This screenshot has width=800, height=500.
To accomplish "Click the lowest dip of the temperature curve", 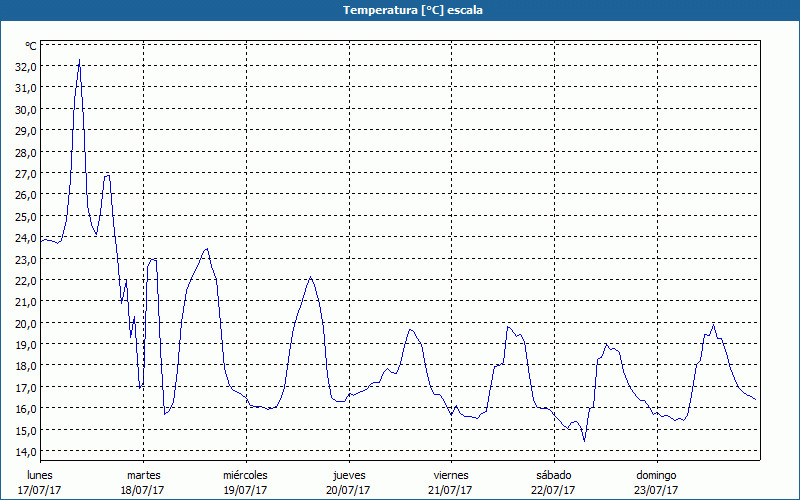I will tap(584, 440).
